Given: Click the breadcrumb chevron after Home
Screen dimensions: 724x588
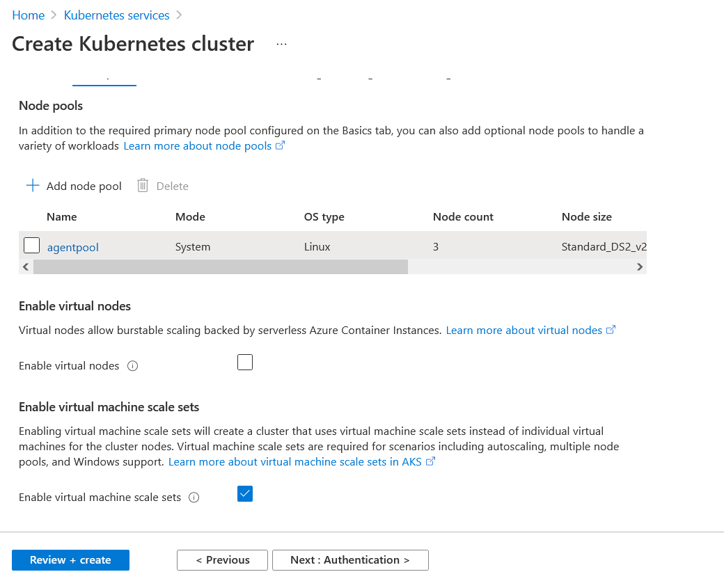Looking at the screenshot, I should [54, 15].
